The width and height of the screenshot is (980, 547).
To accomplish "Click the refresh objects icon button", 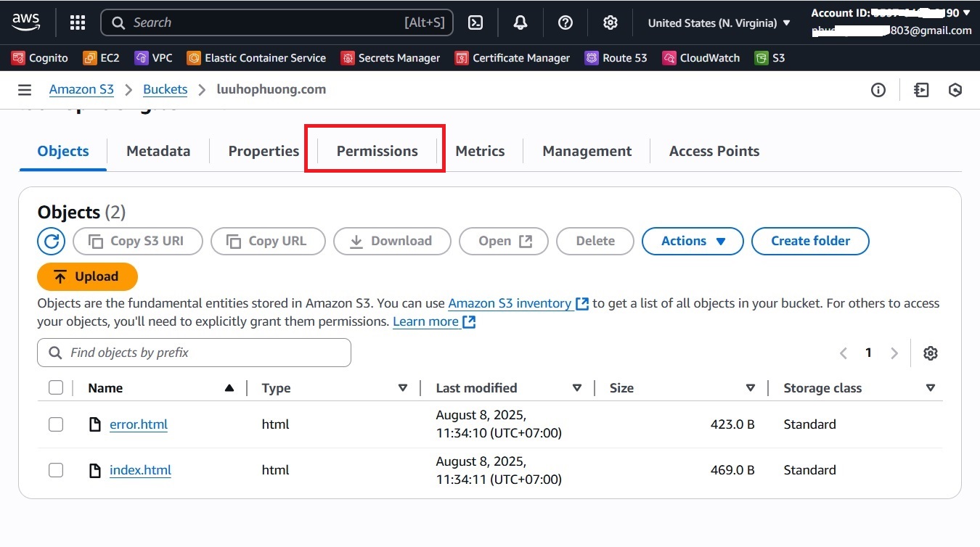I will click(51, 241).
